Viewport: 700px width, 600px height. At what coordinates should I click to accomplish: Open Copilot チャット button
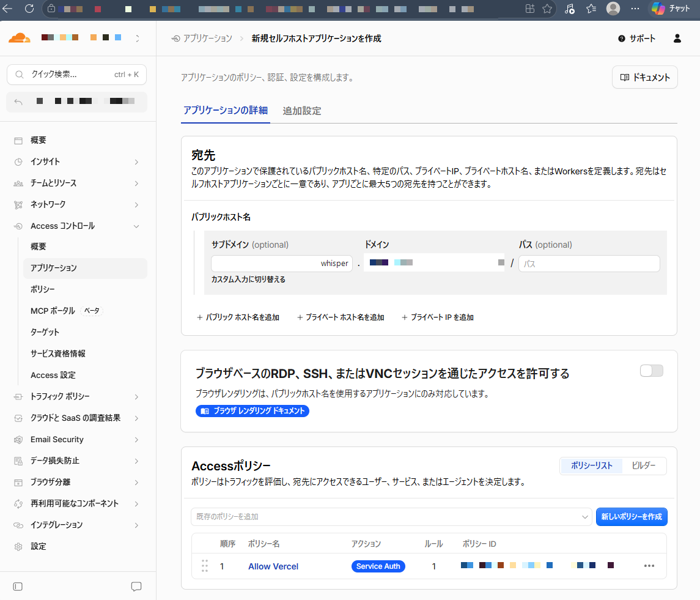(x=671, y=9)
